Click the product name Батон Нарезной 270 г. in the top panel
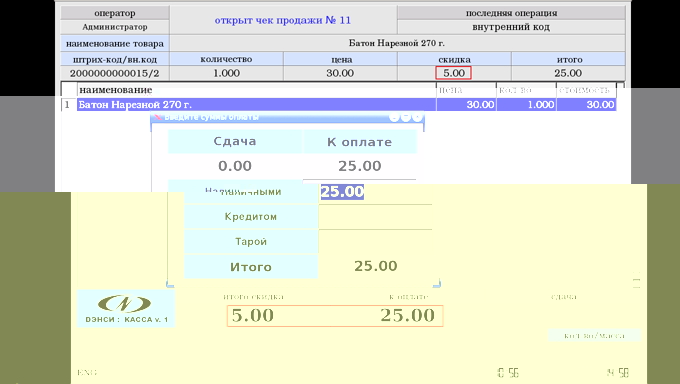The width and height of the screenshot is (680, 384). [397, 43]
